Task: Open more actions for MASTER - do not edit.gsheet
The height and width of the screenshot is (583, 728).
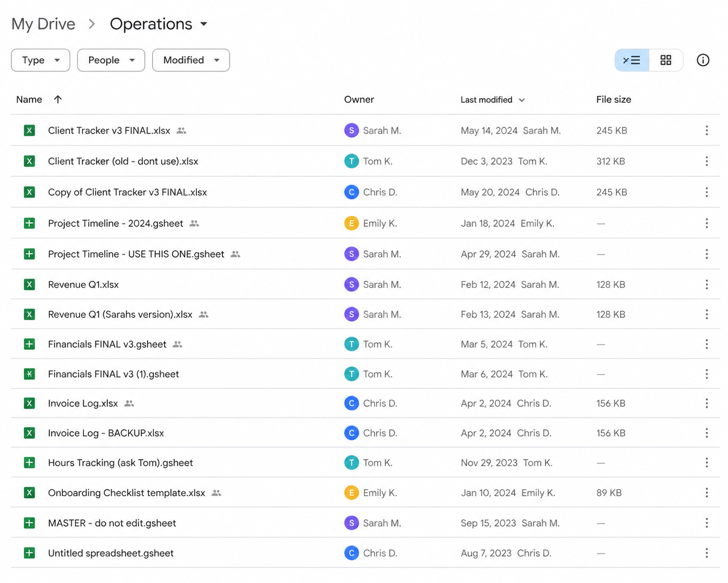Action: pos(706,523)
